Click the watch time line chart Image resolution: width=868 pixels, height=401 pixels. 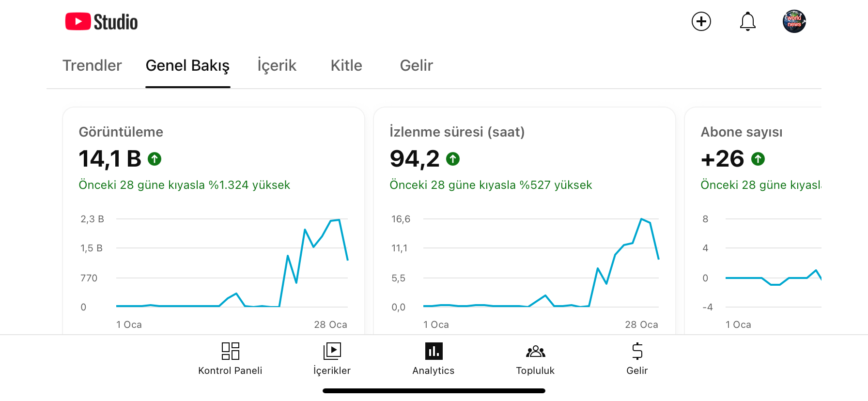tap(541, 263)
